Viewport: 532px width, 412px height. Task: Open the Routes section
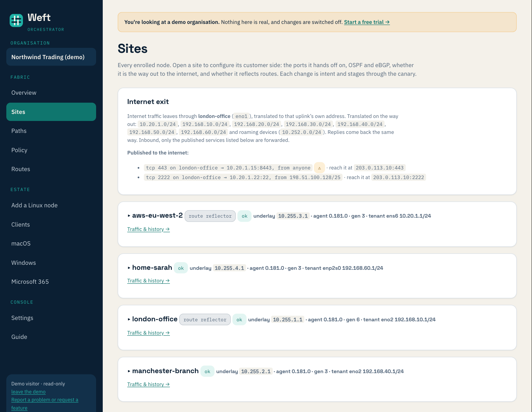pos(51,169)
